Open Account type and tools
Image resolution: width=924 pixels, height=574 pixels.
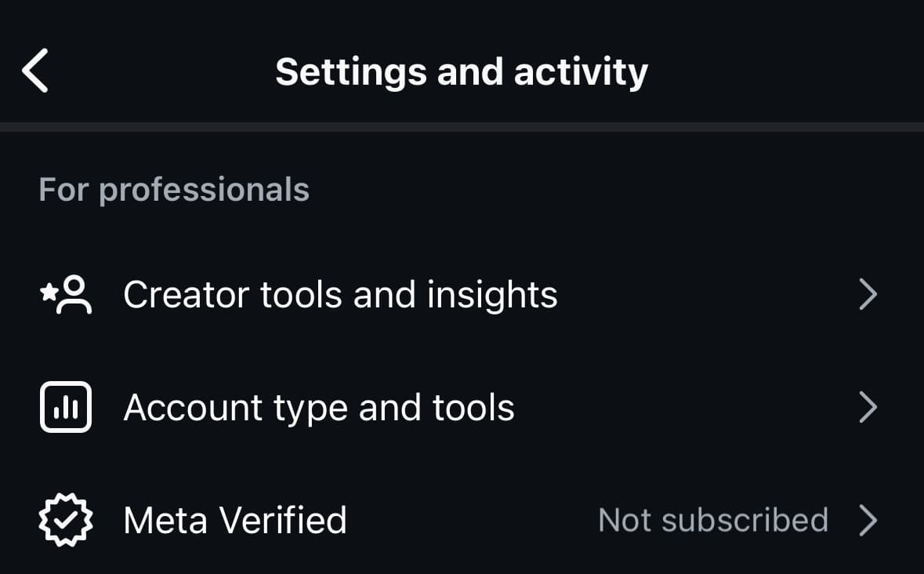point(462,407)
